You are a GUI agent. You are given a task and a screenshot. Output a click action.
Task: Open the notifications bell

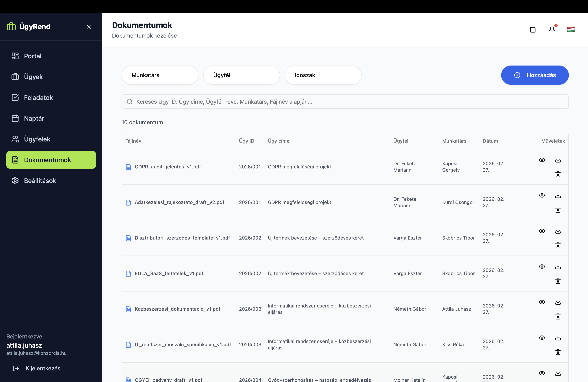pos(552,30)
